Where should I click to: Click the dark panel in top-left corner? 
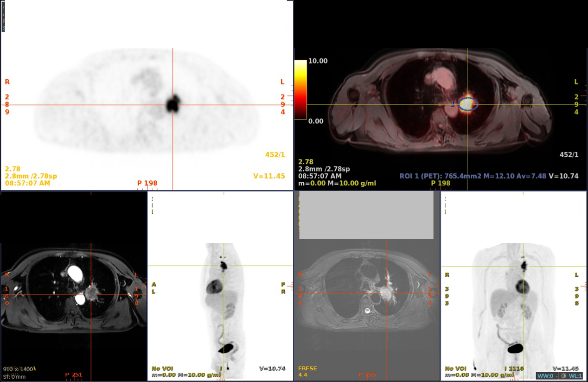coord(3,16)
